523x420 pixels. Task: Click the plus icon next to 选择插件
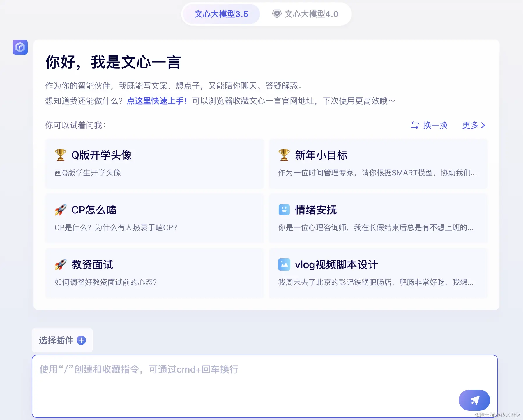pyautogui.click(x=81, y=340)
